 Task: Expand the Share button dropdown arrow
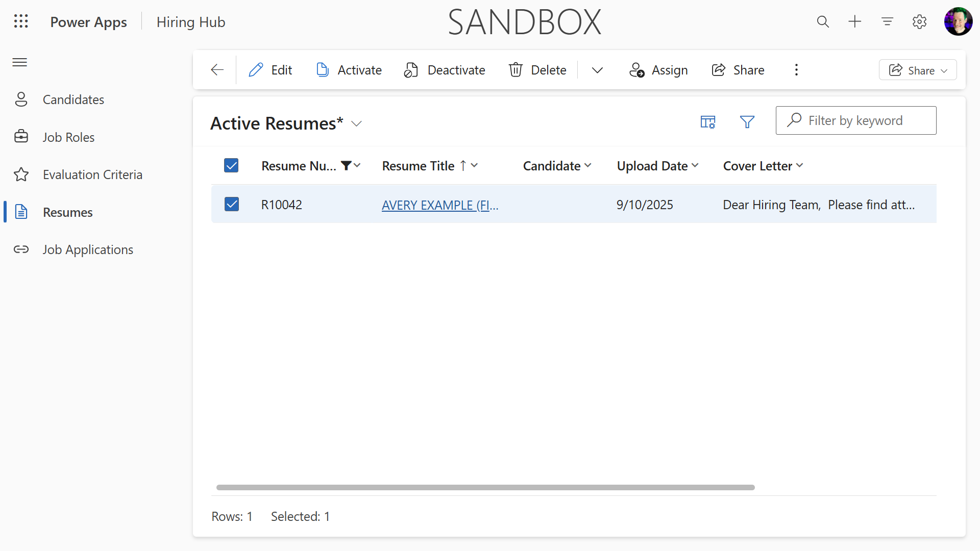coord(945,70)
